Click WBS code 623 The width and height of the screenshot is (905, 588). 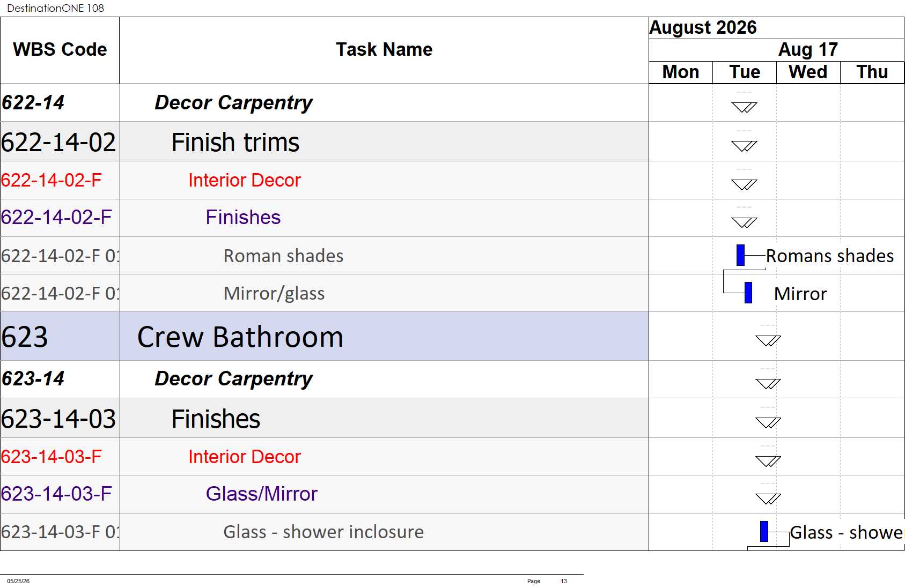click(x=25, y=337)
